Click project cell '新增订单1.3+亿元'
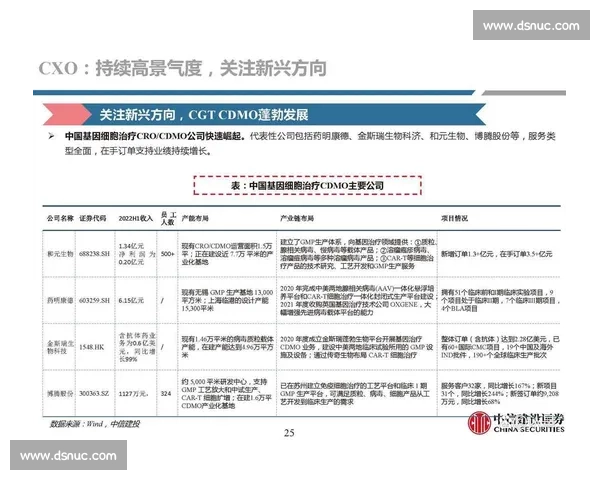 click(x=497, y=254)
